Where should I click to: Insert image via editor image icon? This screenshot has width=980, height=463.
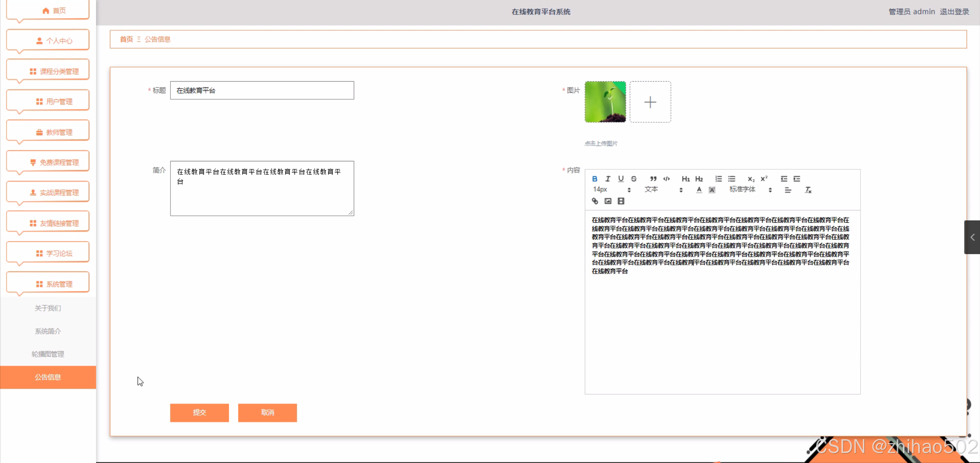tap(608, 201)
